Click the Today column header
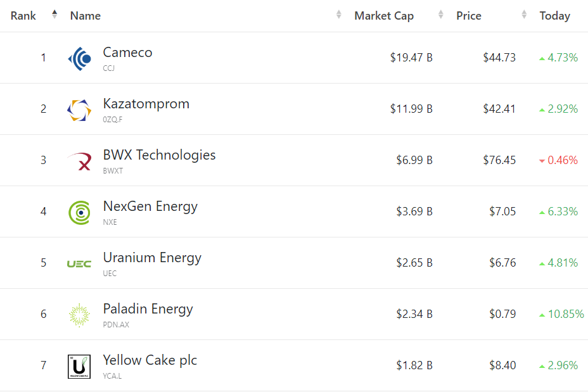This screenshot has height=392, width=588. point(554,16)
